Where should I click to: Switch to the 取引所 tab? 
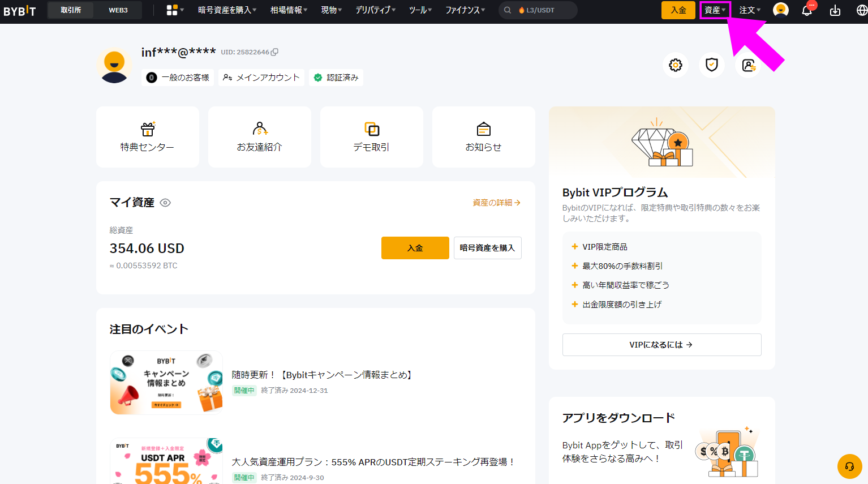coord(71,10)
